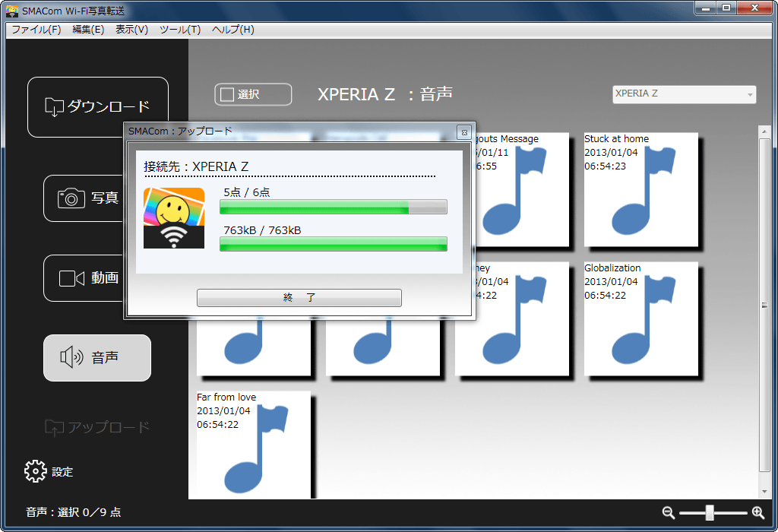The width and height of the screenshot is (778, 532).
Task: Open 設定 with the gear icon
Action: coord(35,471)
